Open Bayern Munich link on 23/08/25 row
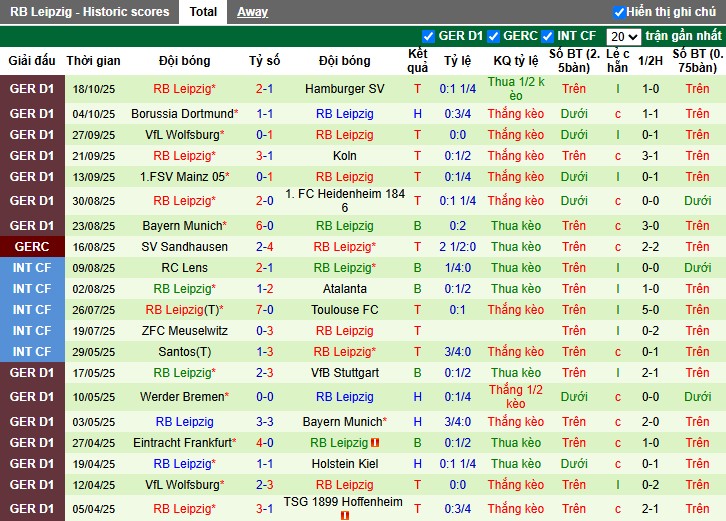 tap(184, 226)
